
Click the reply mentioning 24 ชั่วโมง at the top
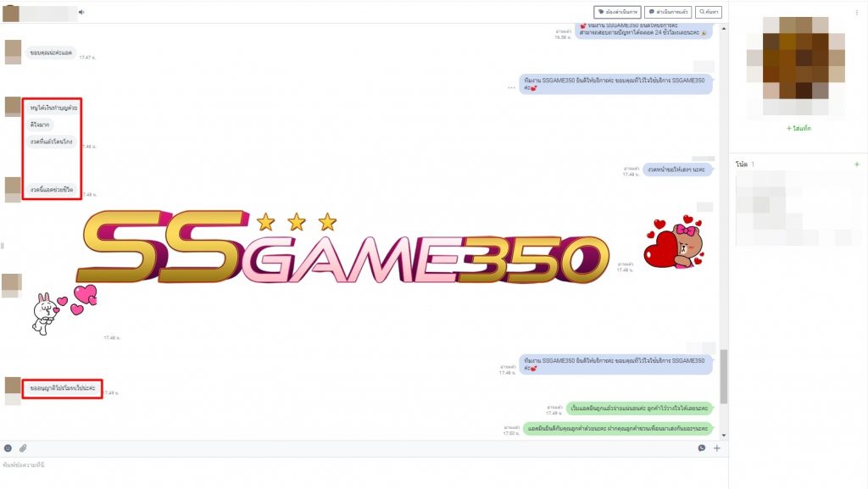click(643, 30)
